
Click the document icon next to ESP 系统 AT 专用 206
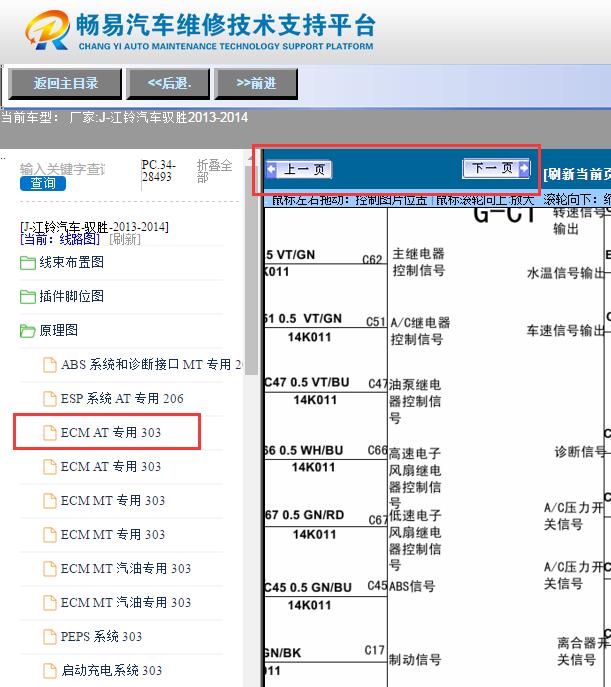click(x=49, y=399)
